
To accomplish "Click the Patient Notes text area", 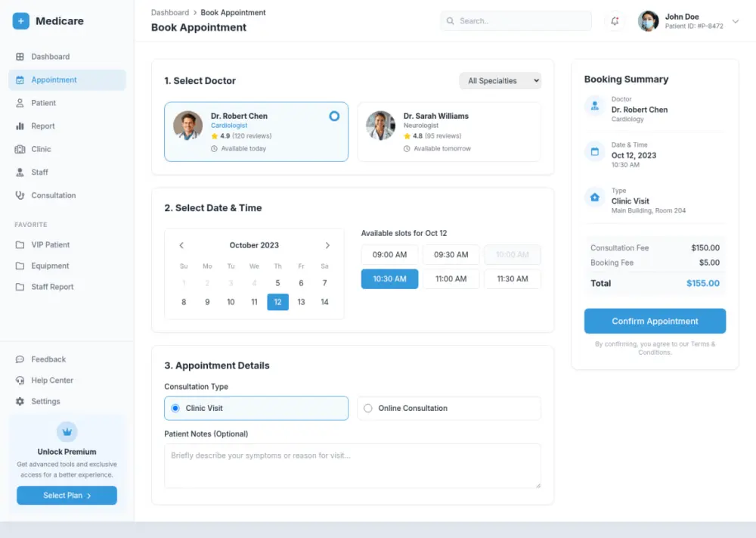I will [x=352, y=466].
